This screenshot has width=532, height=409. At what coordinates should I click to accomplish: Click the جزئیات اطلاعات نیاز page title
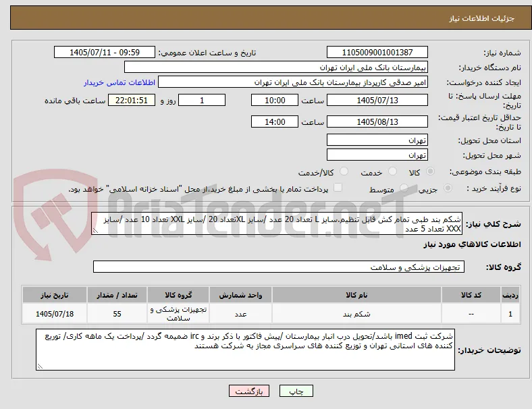click(x=482, y=18)
